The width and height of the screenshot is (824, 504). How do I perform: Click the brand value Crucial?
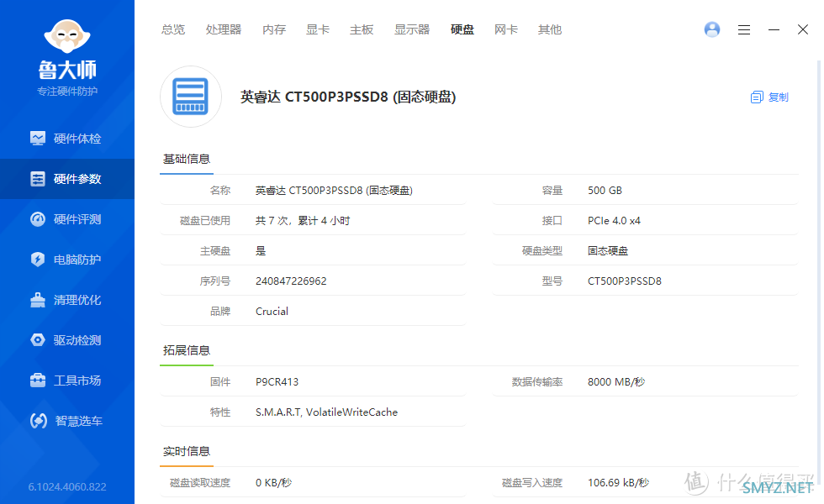[272, 312]
